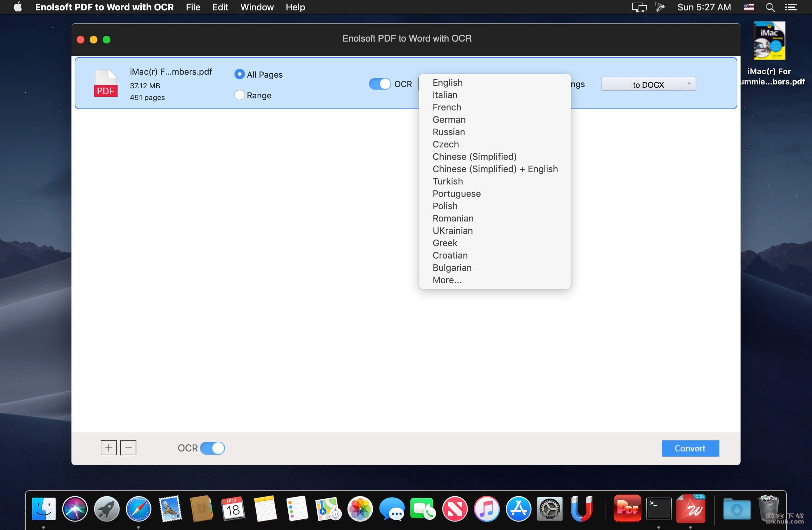812x530 pixels.
Task: Open the Mail stamp icon in dock
Action: (x=170, y=509)
